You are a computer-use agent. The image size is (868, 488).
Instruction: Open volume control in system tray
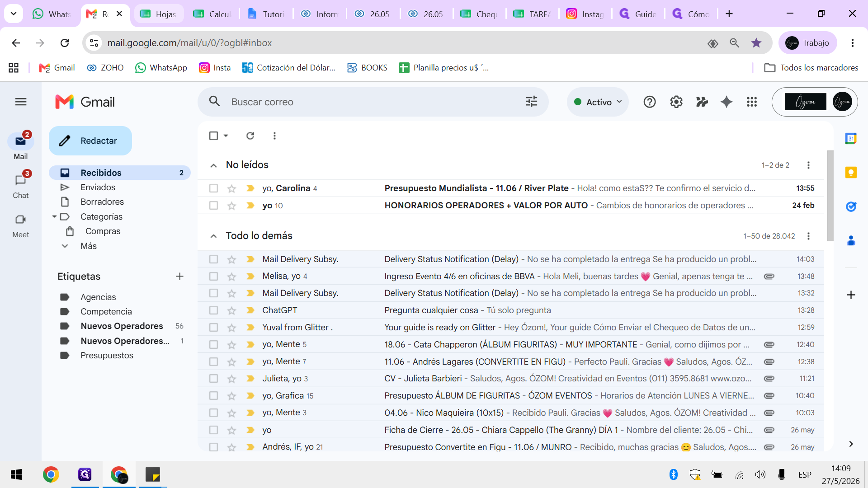pos(760,474)
